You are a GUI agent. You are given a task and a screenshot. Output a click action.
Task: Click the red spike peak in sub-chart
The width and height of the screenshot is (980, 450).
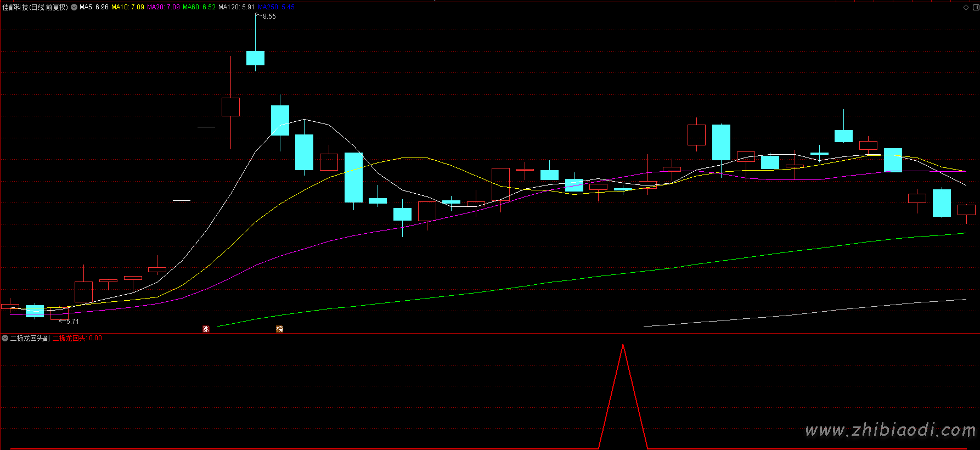(x=623, y=346)
